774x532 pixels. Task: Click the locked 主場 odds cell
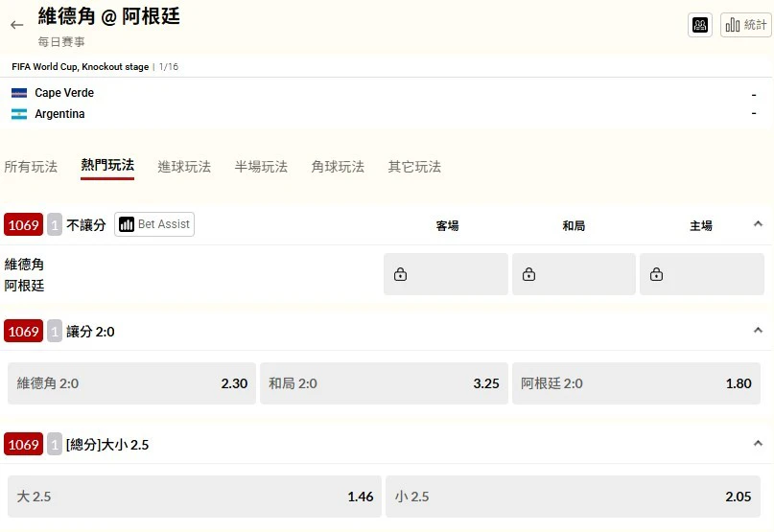702,274
